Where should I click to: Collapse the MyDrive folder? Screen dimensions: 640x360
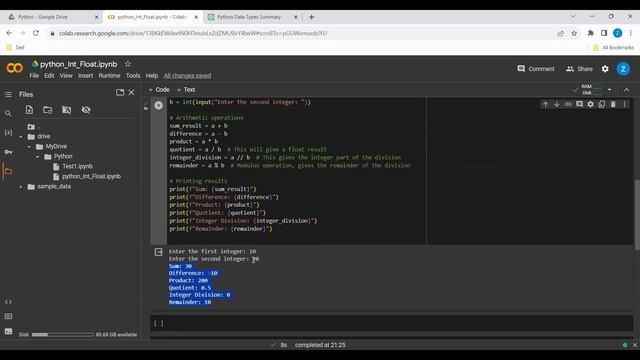pos(29,147)
